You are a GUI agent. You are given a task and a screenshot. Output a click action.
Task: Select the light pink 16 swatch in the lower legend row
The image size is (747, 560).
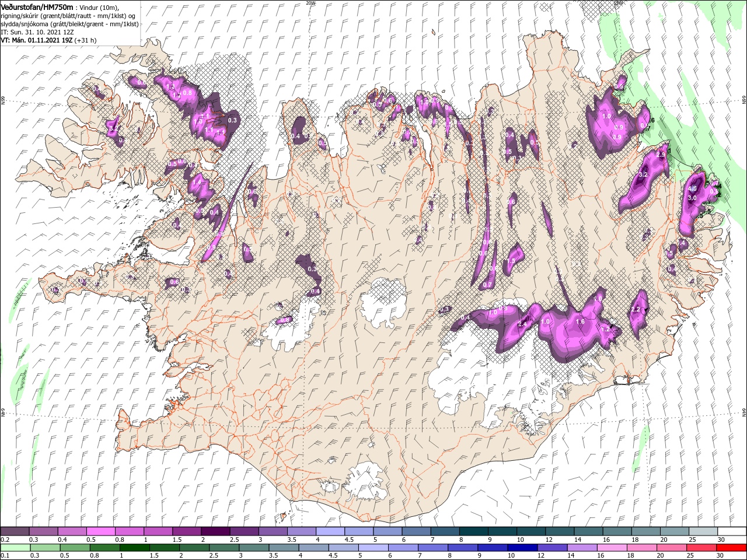(612, 548)
